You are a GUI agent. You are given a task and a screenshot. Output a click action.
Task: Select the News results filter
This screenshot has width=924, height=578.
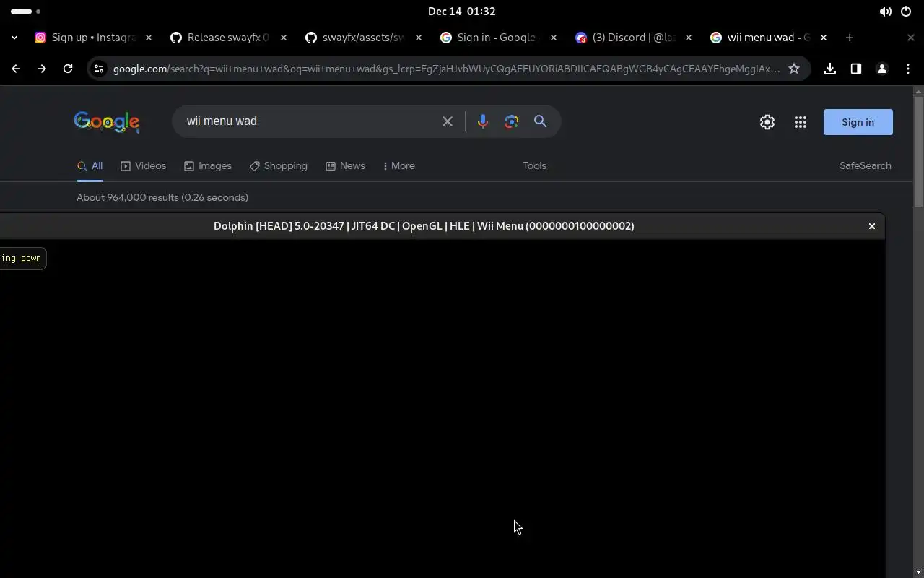pyautogui.click(x=345, y=165)
